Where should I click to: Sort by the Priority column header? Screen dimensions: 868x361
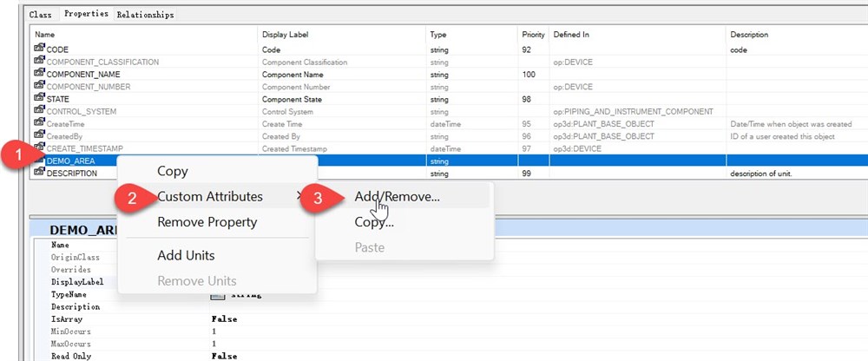533,35
